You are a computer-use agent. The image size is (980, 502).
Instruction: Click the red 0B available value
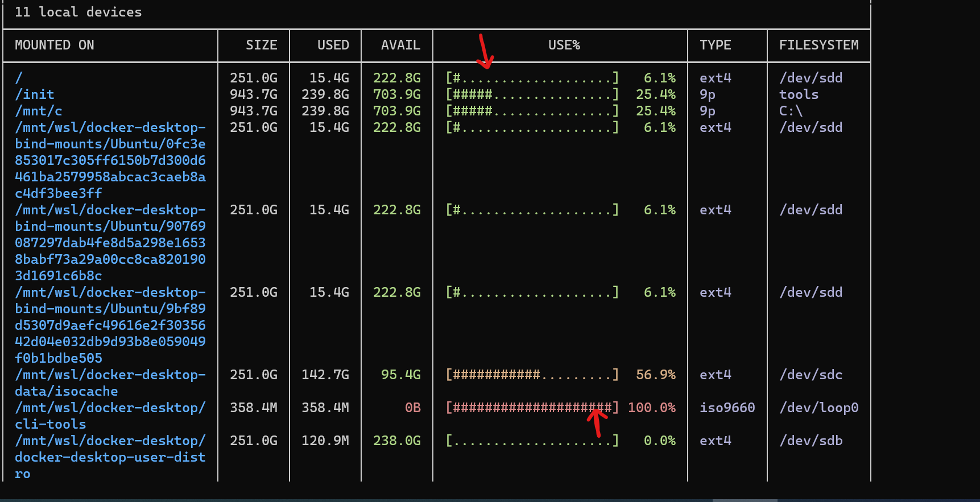413,408
